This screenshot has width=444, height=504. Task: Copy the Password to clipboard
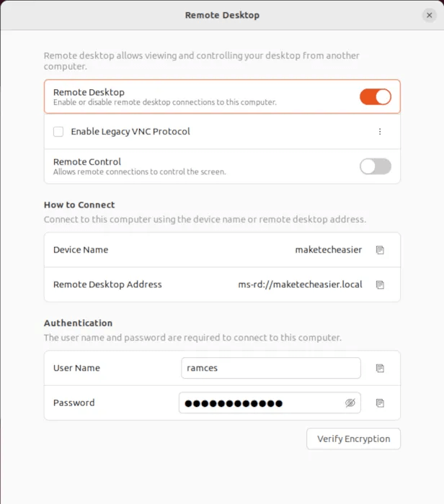[380, 402]
